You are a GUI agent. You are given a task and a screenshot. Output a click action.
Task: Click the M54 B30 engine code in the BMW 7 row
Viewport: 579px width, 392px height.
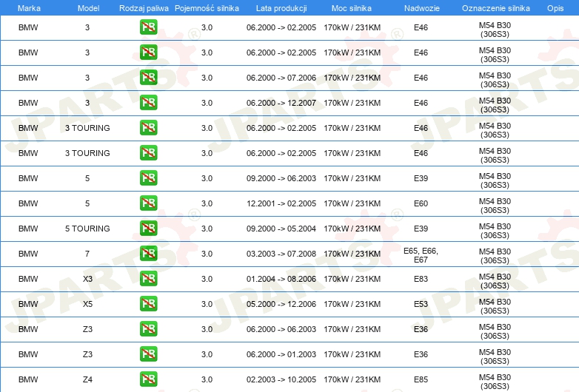(495, 256)
